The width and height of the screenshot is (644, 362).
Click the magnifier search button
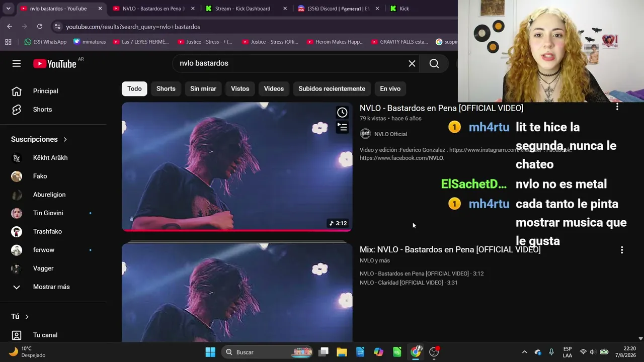[434, 63]
